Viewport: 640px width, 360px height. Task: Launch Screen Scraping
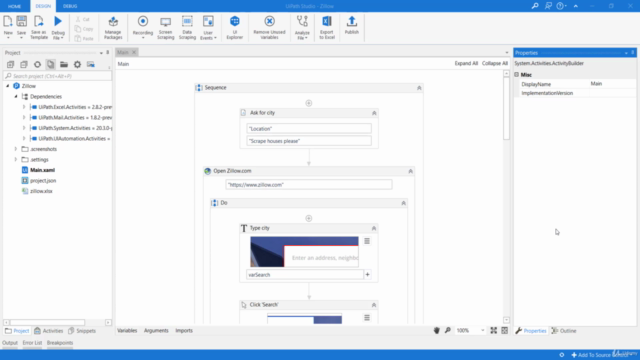pos(165,27)
